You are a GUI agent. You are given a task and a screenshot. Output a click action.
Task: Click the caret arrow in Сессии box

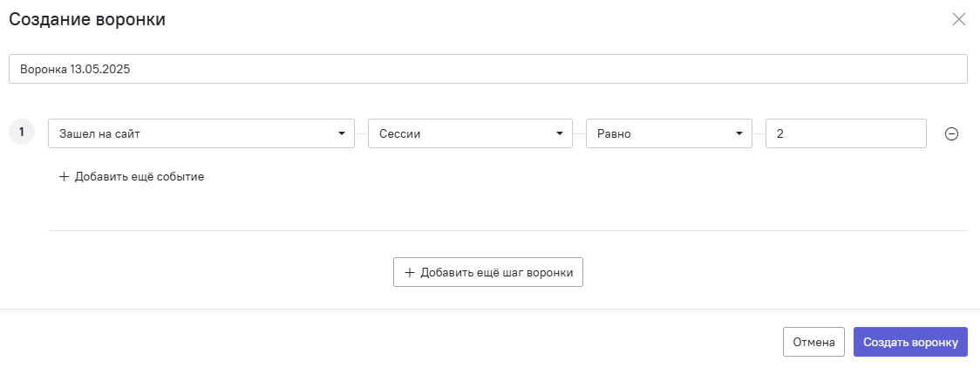560,133
